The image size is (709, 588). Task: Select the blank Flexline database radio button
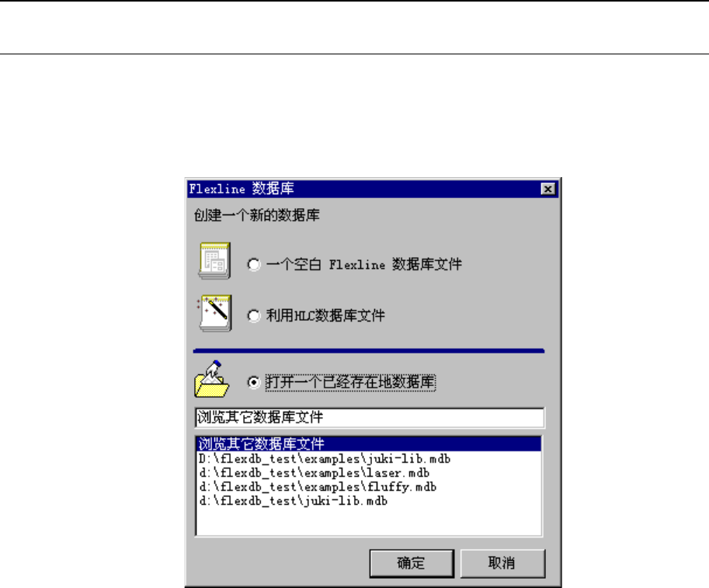click(x=254, y=264)
